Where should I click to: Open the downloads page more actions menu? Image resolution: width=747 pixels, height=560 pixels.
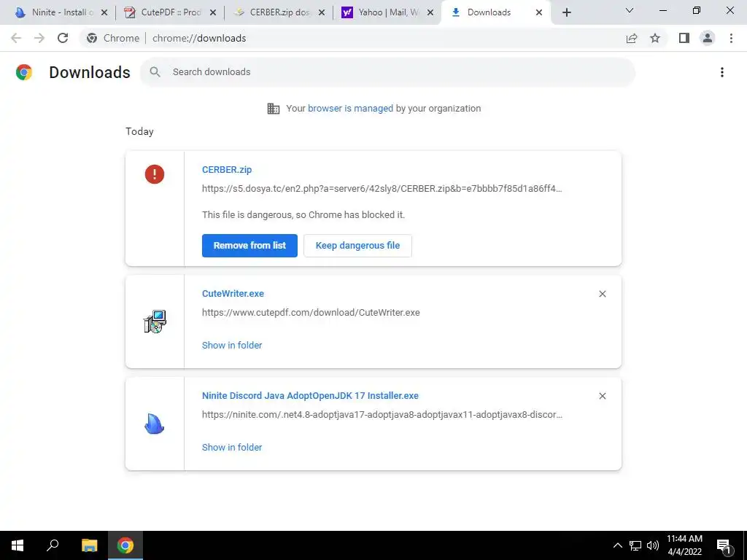click(722, 72)
